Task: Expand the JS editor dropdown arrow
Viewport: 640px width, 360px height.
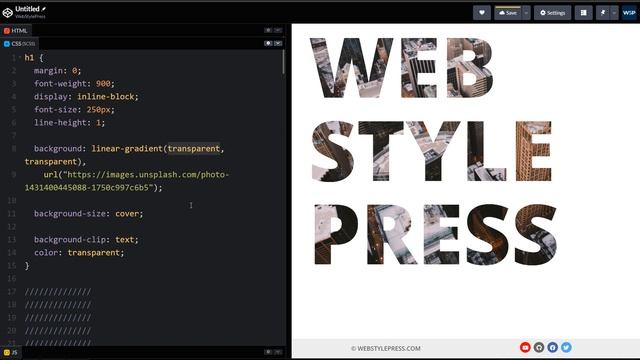Action: [x=278, y=352]
